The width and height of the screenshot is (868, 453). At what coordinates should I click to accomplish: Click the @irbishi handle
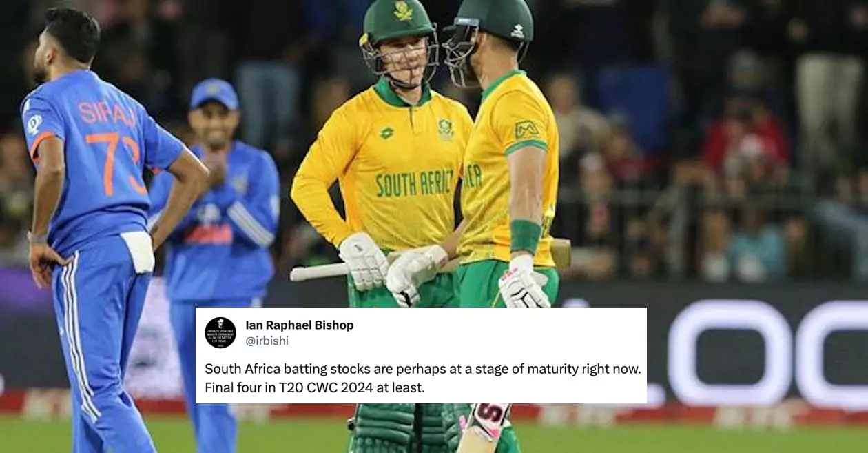(267, 341)
